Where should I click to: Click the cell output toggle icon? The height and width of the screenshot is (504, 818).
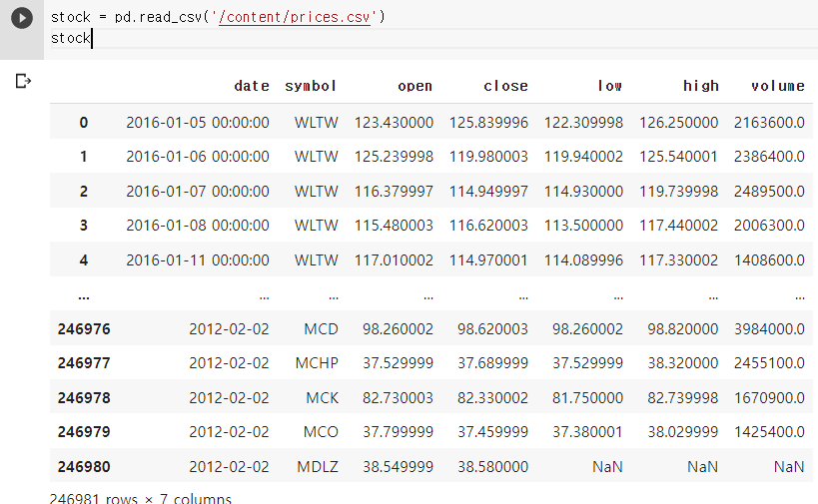(23, 81)
